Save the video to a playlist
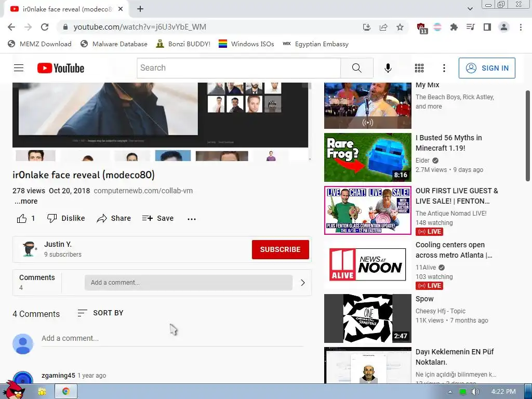This screenshot has width=532, height=399. coord(158,218)
